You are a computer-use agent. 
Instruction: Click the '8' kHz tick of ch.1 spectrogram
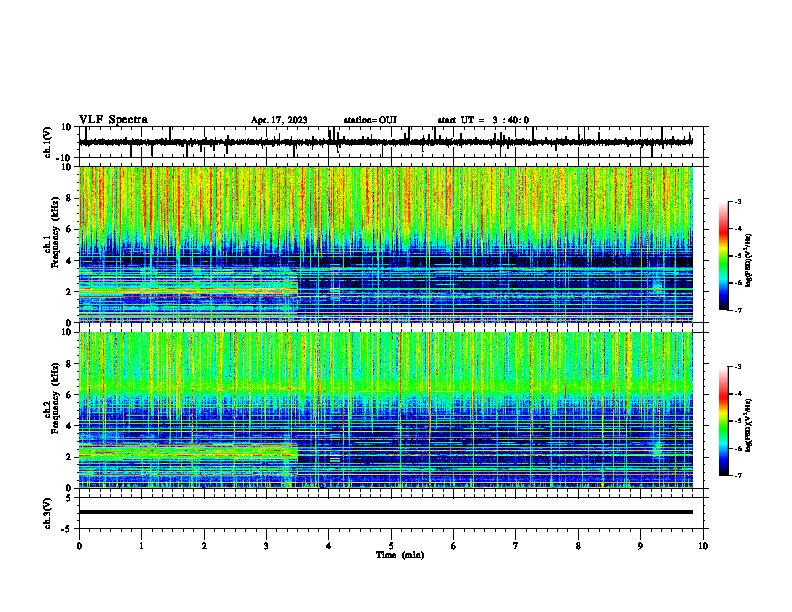[x=69, y=198]
